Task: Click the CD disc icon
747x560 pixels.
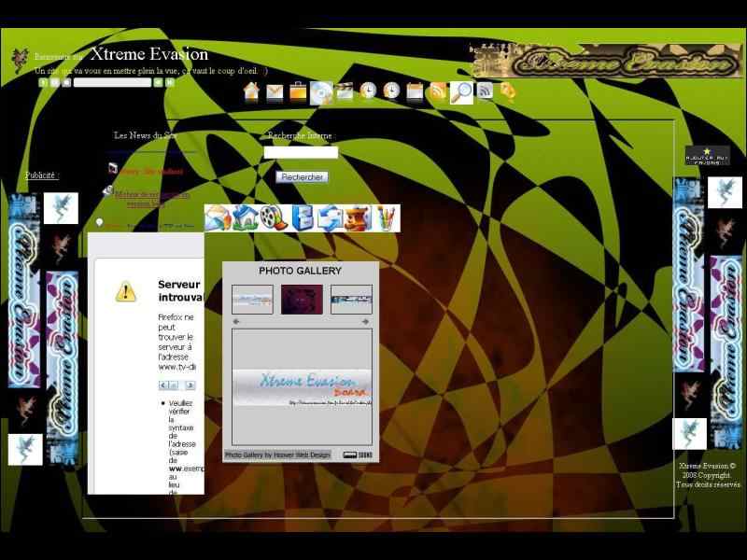Action: [x=321, y=91]
